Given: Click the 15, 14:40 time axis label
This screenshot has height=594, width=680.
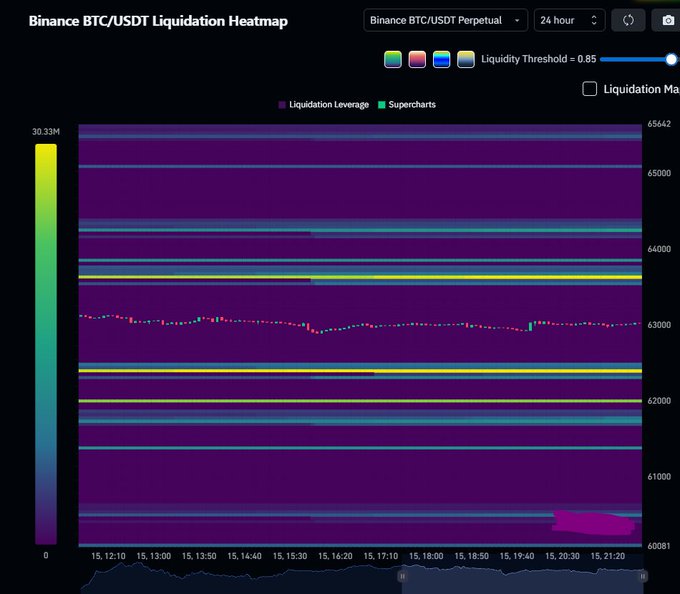Looking at the screenshot, I should pos(245,556).
